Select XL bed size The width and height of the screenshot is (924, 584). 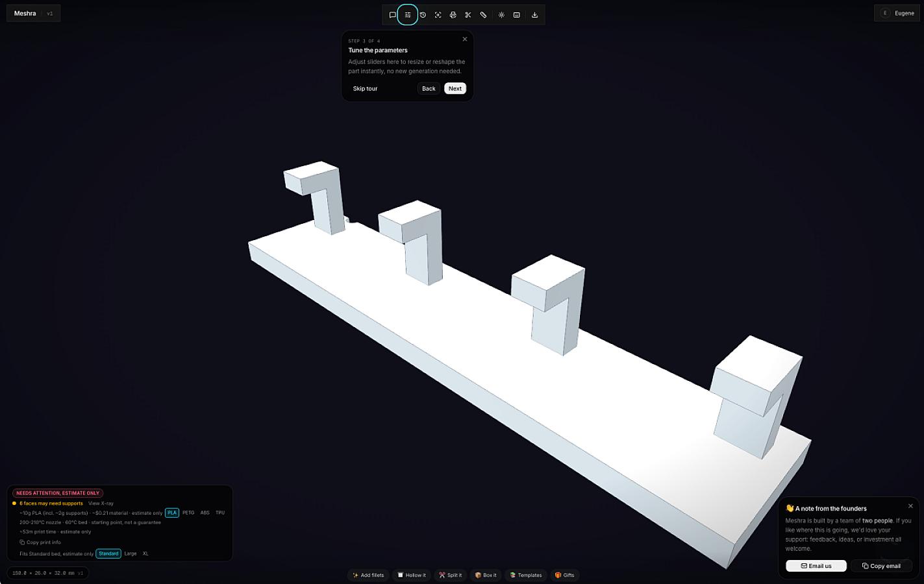pyautogui.click(x=145, y=554)
